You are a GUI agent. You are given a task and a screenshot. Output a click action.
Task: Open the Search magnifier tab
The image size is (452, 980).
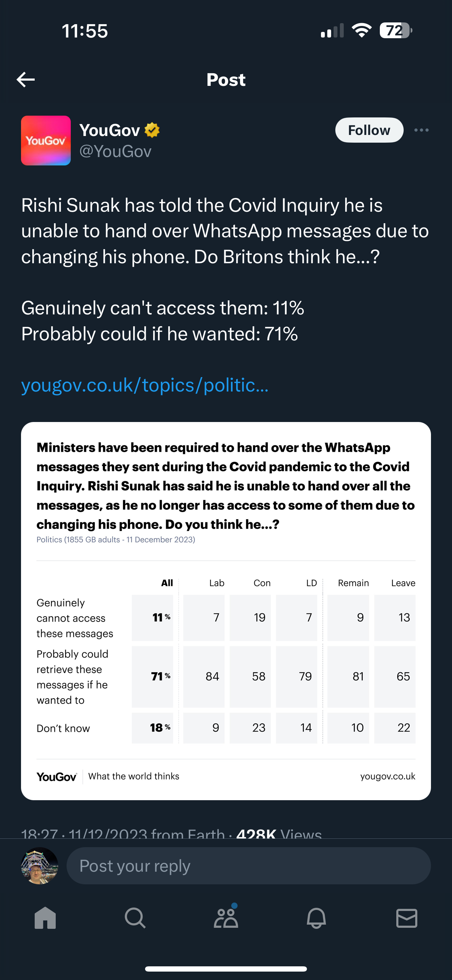136,918
